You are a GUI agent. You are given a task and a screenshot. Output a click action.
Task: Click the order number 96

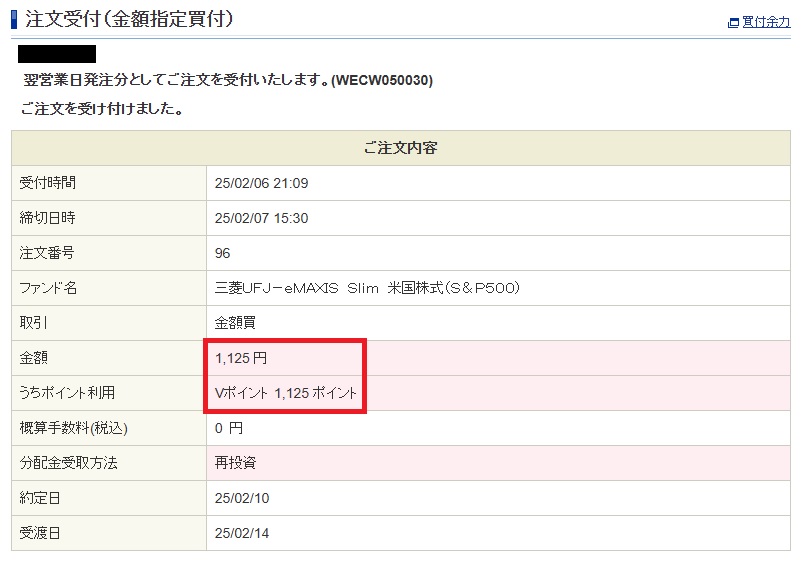tap(223, 253)
